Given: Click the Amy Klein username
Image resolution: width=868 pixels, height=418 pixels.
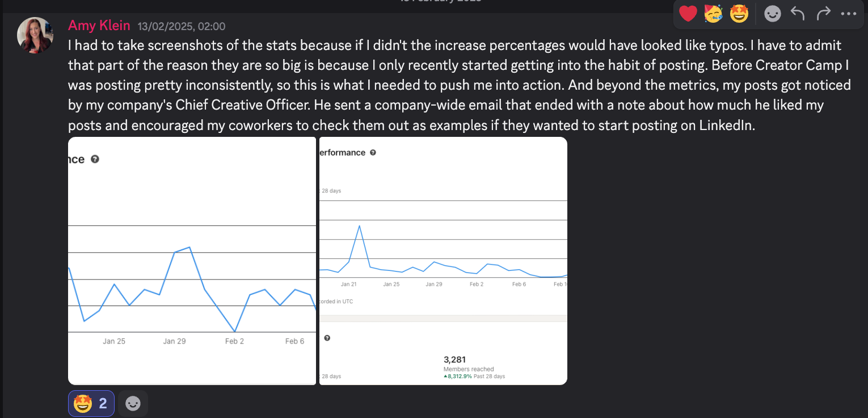Looking at the screenshot, I should pyautogui.click(x=99, y=26).
